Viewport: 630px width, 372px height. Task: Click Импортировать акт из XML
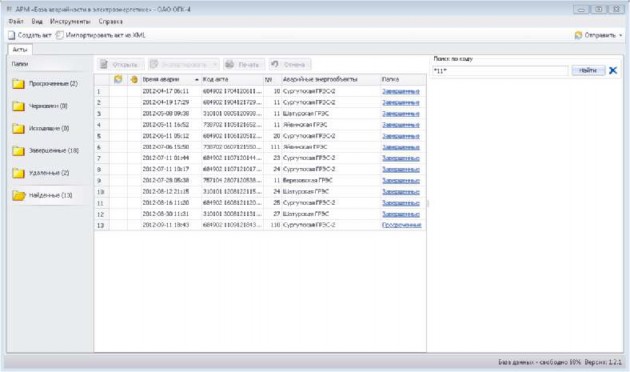tap(100, 35)
